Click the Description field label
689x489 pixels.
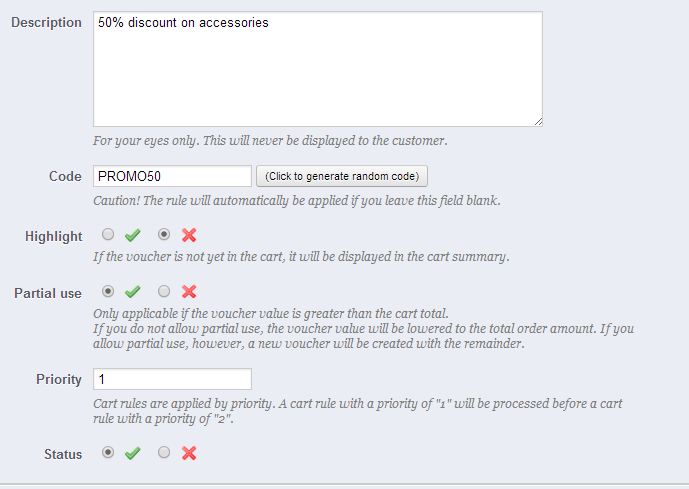pos(46,22)
